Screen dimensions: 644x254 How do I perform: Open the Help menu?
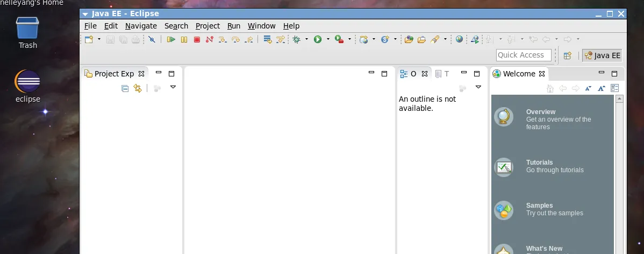click(291, 26)
